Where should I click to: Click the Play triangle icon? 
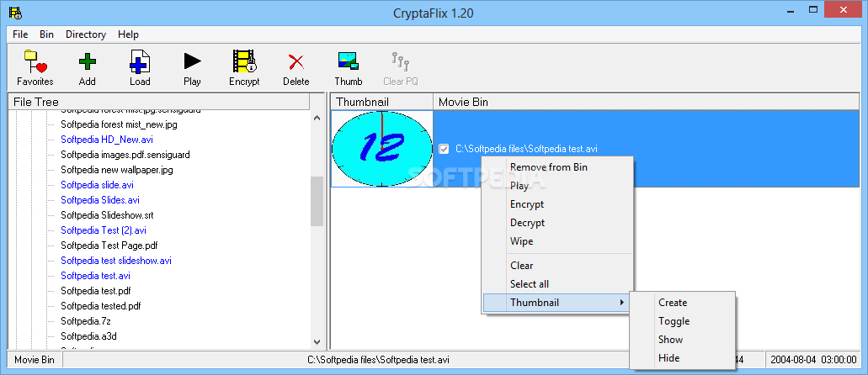[192, 61]
